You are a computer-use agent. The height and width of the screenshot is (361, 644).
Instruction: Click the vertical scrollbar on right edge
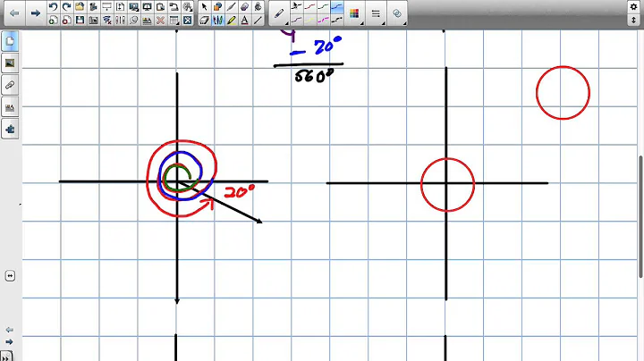(x=640, y=216)
